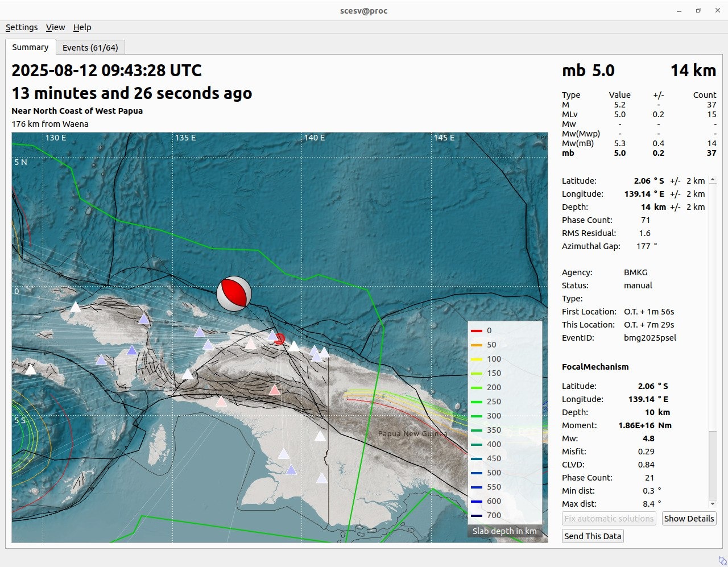Select the red station triangle south of the epicenter
728x567 pixels.
point(275,390)
